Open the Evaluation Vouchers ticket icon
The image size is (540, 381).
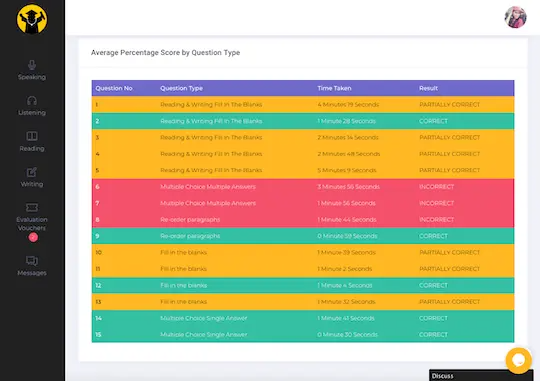32,207
